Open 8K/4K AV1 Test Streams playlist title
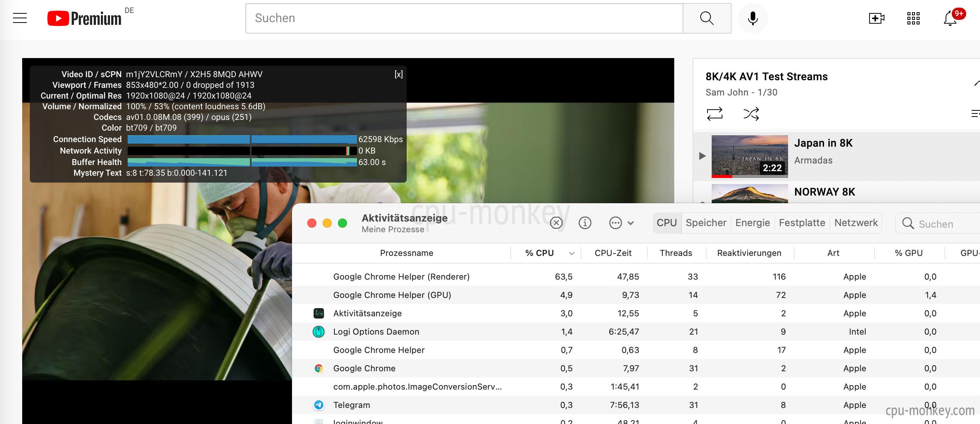Image resolution: width=980 pixels, height=424 pixels. coord(766,77)
